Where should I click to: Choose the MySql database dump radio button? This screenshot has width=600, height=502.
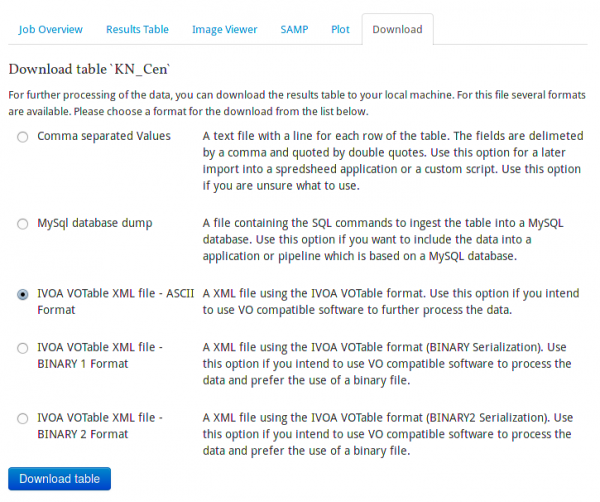tap(22, 224)
